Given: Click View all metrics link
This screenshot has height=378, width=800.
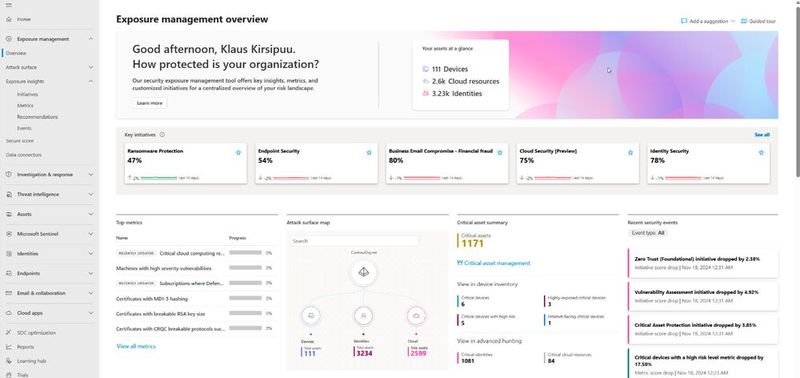Looking at the screenshot, I should [136, 346].
